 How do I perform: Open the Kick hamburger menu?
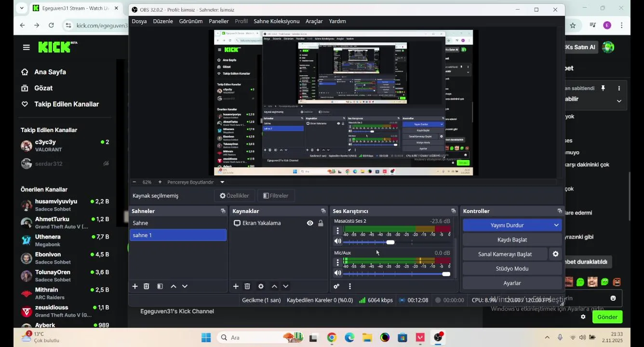pyautogui.click(x=26, y=47)
